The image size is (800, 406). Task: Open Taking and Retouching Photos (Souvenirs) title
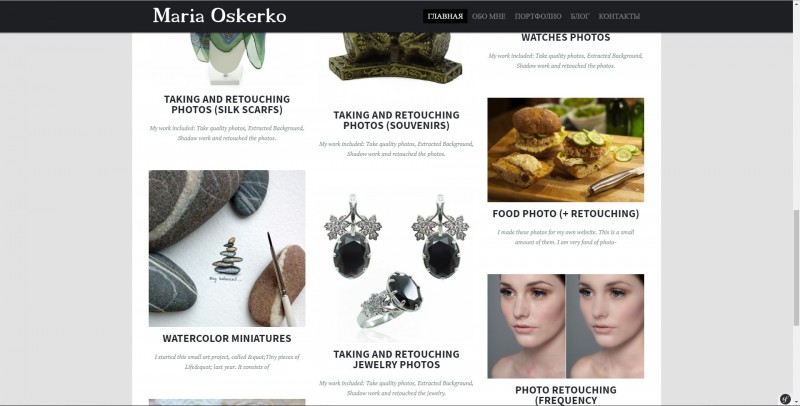point(396,120)
